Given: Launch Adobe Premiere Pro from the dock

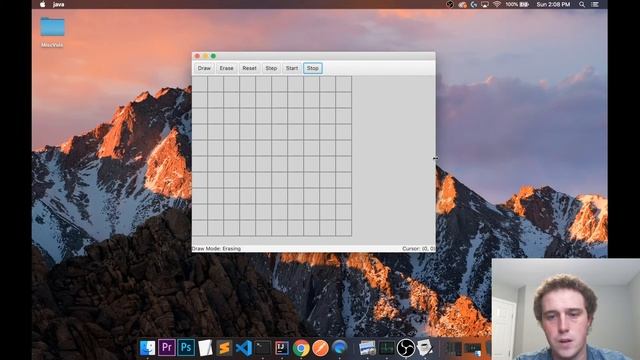Looking at the screenshot, I should coord(167,348).
